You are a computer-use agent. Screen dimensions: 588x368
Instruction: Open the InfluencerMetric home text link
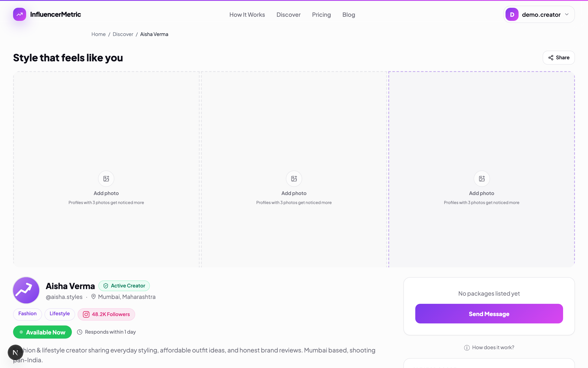(55, 14)
